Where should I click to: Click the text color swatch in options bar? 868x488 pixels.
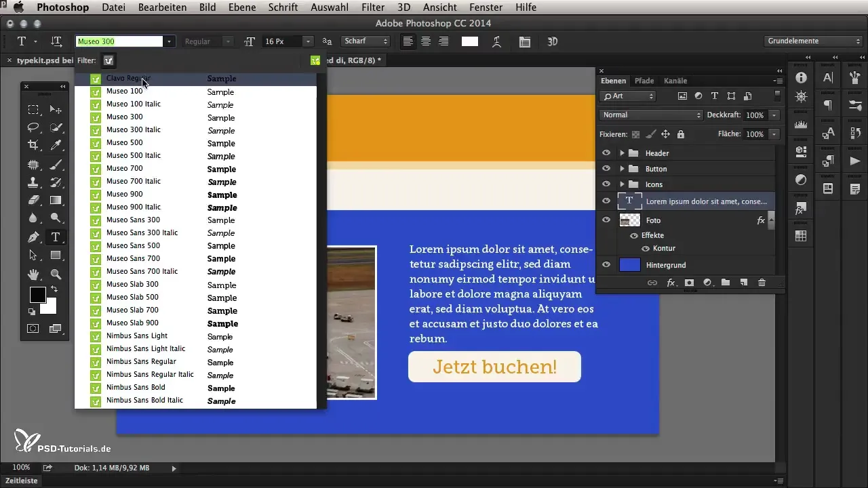(470, 41)
